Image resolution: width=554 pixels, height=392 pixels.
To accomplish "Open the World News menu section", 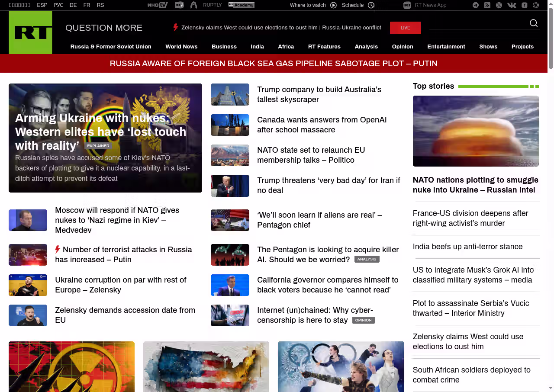I will pyautogui.click(x=181, y=47).
